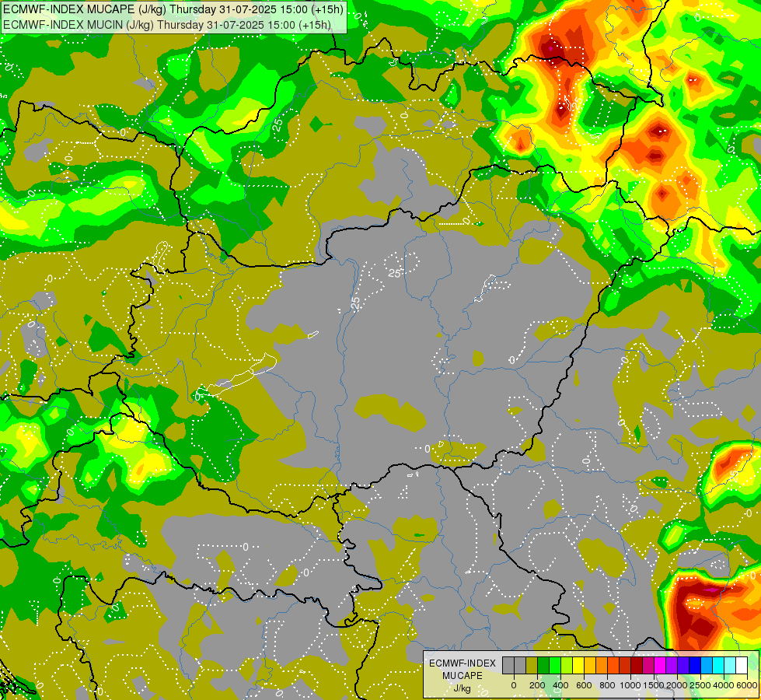Select the dark green legend swatch
The height and width of the screenshot is (700, 761).
[543, 666]
